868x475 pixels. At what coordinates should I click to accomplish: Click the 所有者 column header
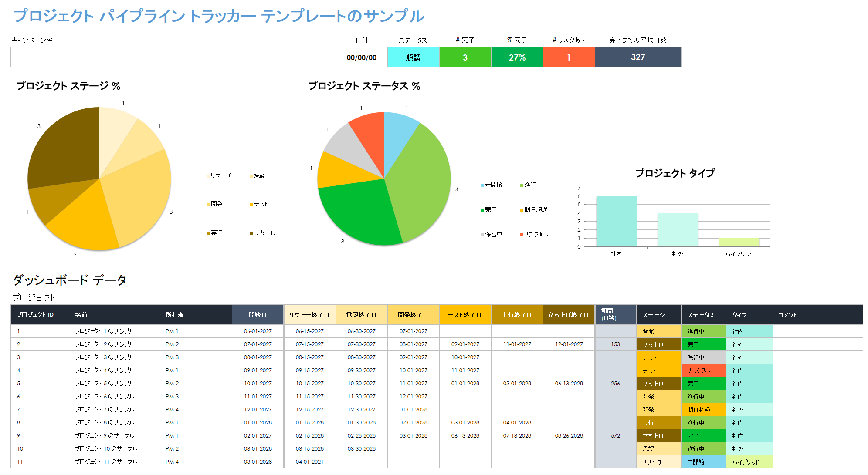tap(196, 315)
